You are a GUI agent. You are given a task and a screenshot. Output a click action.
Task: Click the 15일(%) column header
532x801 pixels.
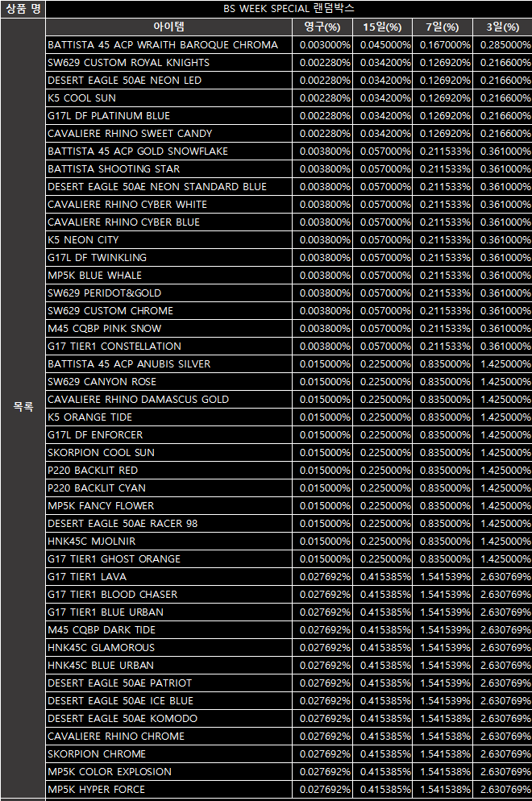pyautogui.click(x=382, y=27)
